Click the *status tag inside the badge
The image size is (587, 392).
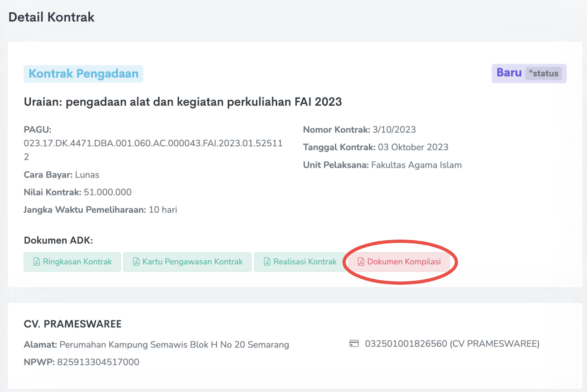tap(544, 73)
